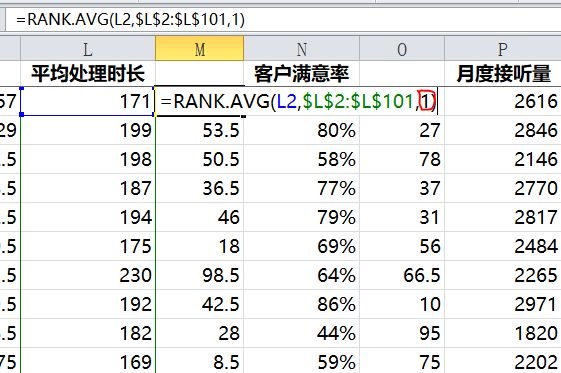This screenshot has width=561, height=373.
Task: Select cell with value 169
Action: click(x=88, y=360)
